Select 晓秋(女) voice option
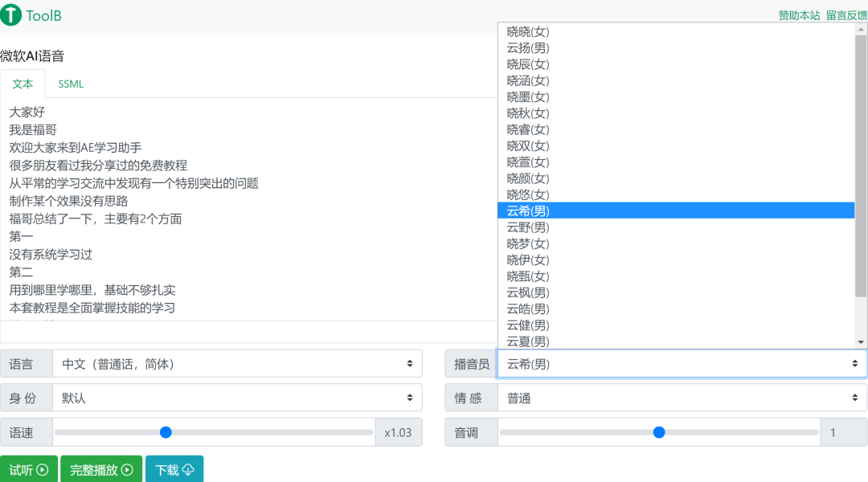The height and width of the screenshot is (482, 868). click(676, 113)
